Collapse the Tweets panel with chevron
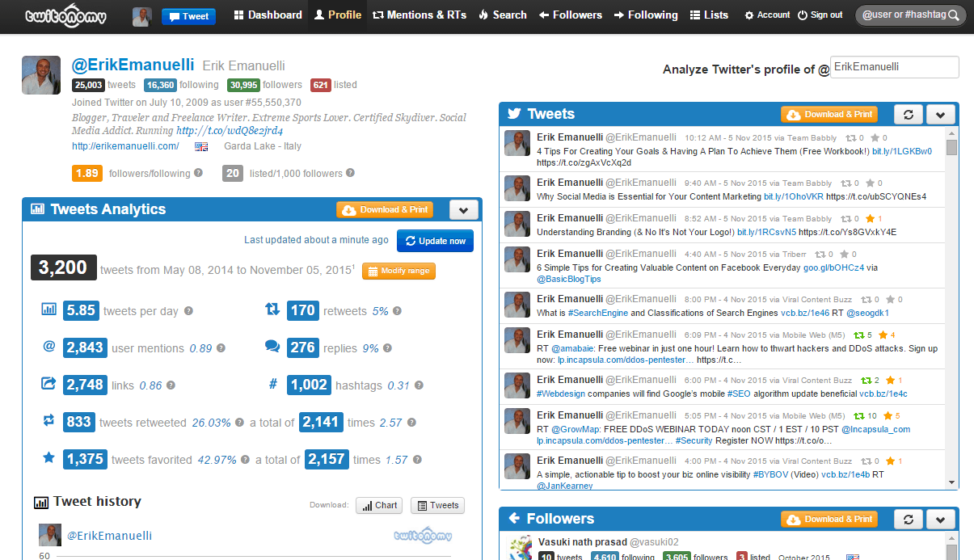 [x=941, y=115]
